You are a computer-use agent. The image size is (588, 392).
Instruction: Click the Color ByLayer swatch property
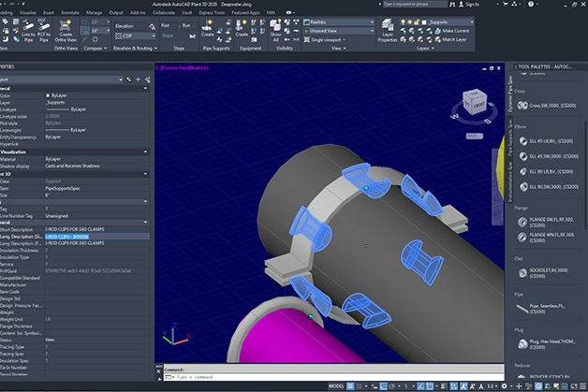pyautogui.click(x=49, y=95)
